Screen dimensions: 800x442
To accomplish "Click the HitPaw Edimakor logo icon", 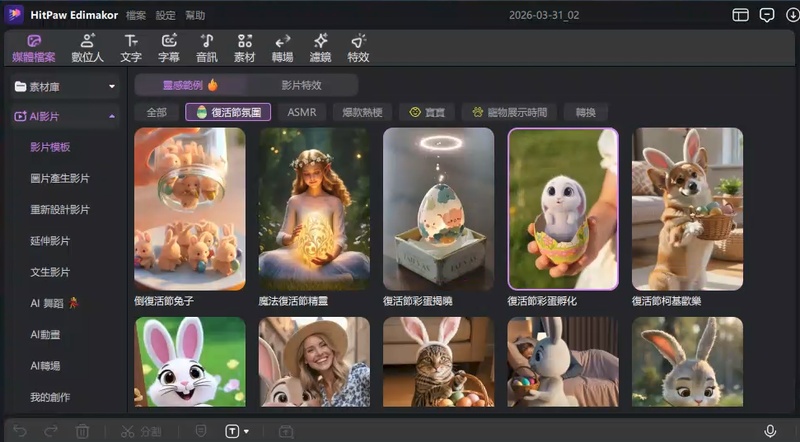I will (14, 15).
